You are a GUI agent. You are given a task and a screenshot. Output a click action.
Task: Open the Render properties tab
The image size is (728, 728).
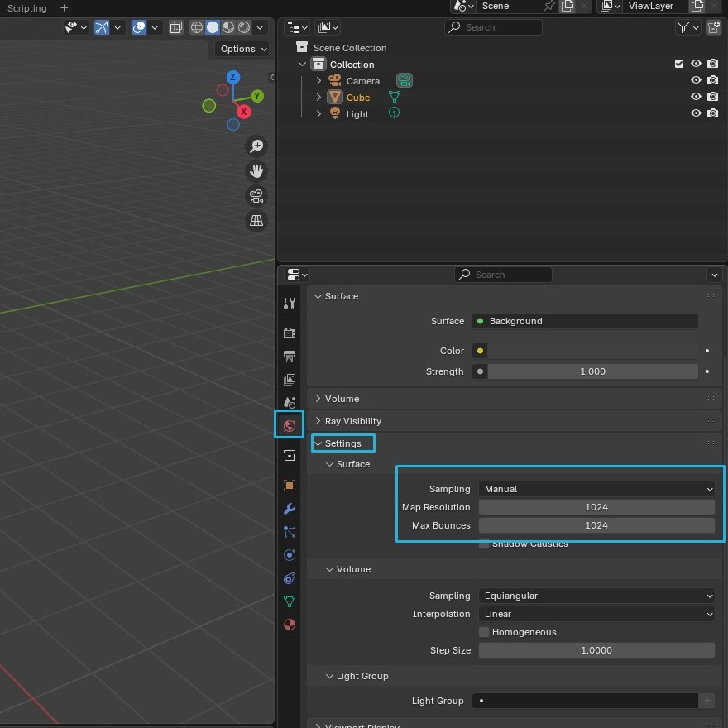coord(289,333)
